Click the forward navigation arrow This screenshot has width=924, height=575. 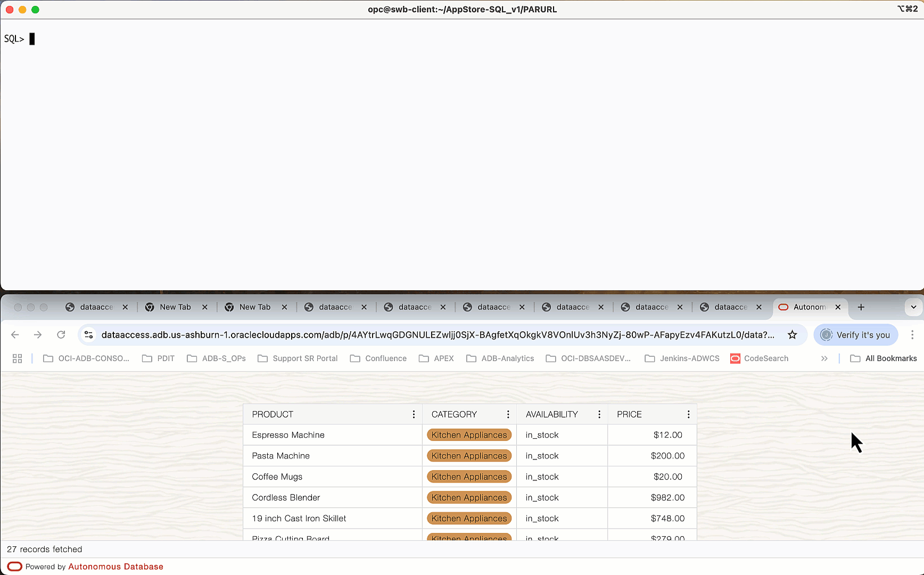point(38,334)
